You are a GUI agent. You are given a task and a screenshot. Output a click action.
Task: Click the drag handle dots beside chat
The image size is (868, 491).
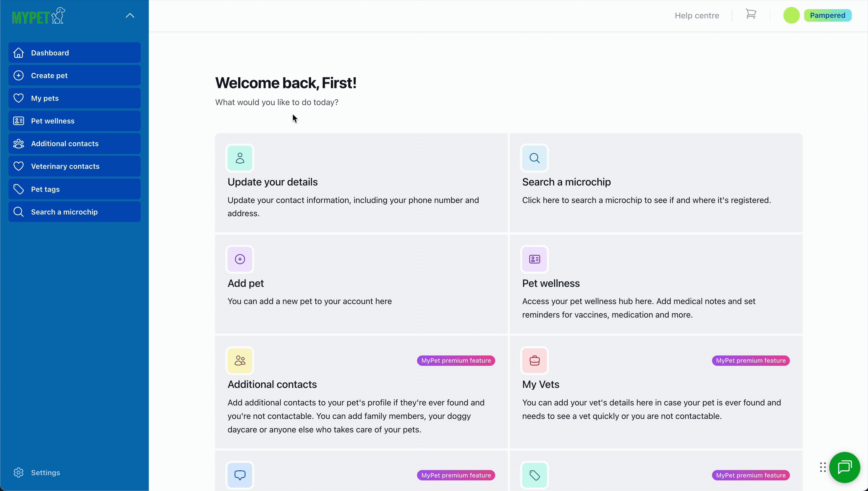pyautogui.click(x=823, y=467)
